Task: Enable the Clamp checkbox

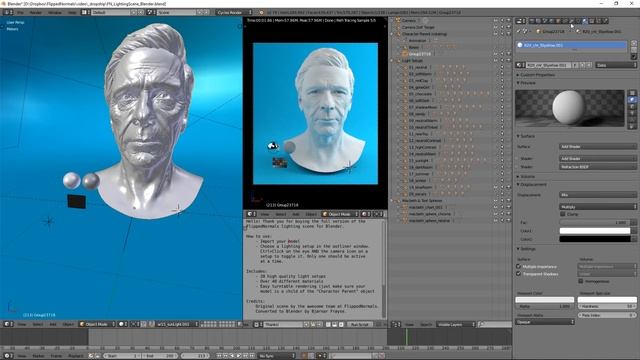Action: [x=563, y=214]
